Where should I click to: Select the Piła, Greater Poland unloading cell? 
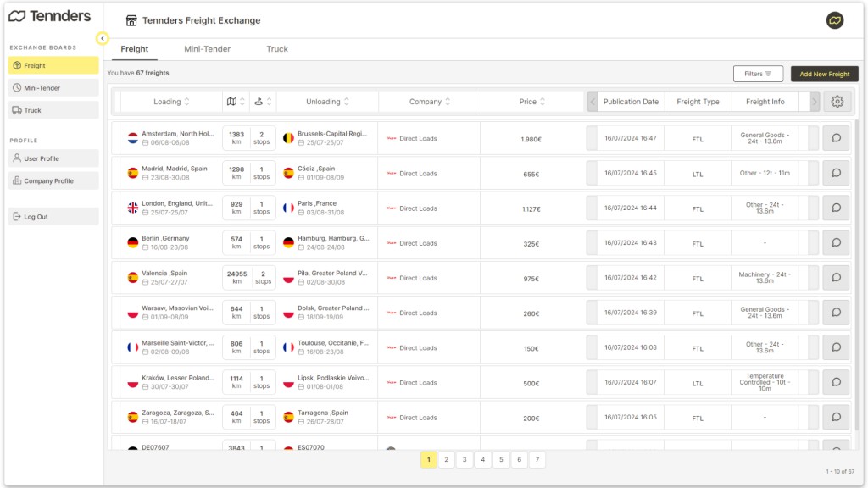click(326, 277)
